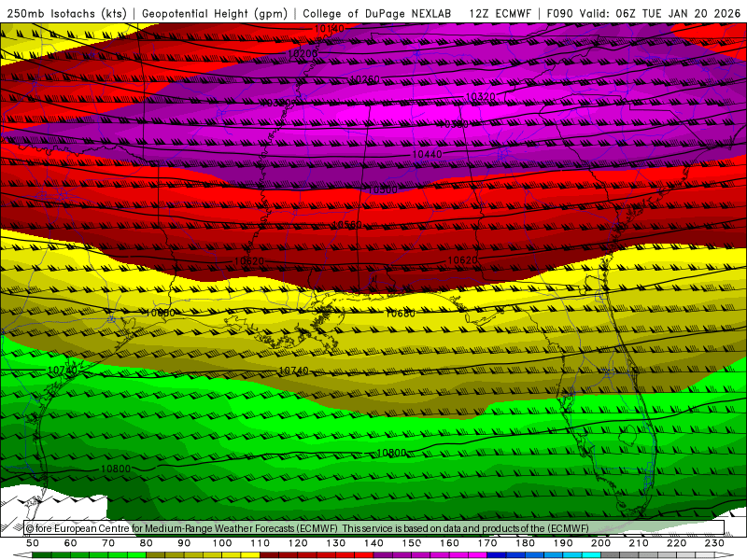Click the 230 knot value on the color bar
The height and width of the screenshot is (560, 747).
pyautogui.click(x=715, y=543)
